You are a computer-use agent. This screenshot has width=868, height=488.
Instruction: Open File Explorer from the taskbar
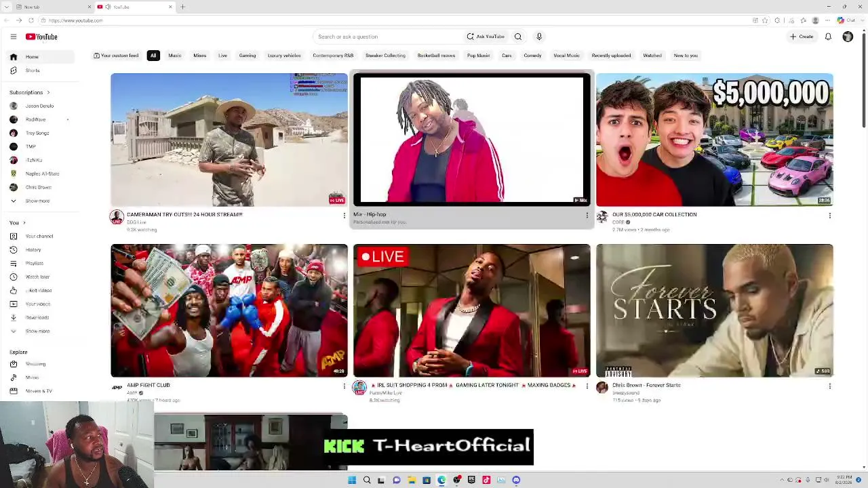point(412,480)
